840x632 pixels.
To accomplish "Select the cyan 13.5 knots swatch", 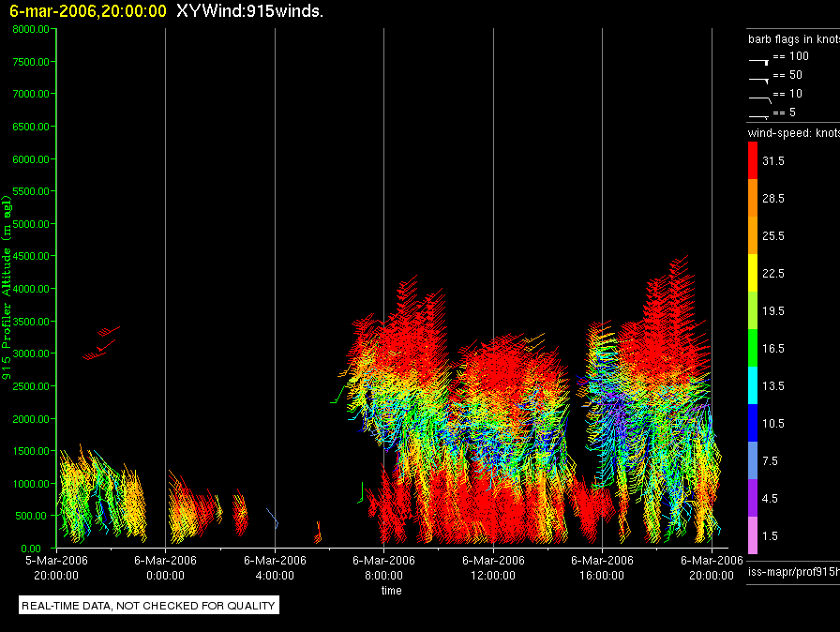I will pyautogui.click(x=753, y=385).
